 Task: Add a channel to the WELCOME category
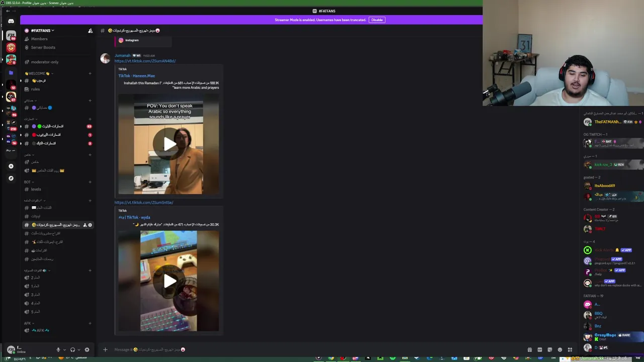click(x=90, y=73)
